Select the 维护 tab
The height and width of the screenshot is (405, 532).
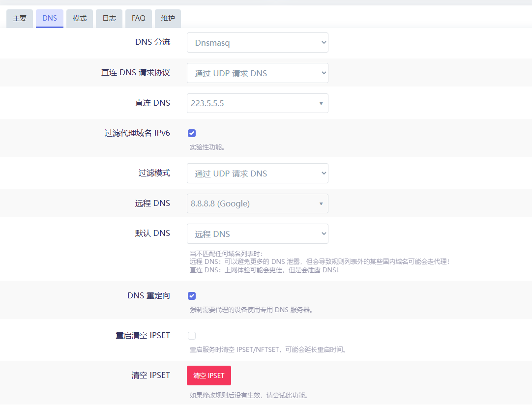click(x=168, y=18)
